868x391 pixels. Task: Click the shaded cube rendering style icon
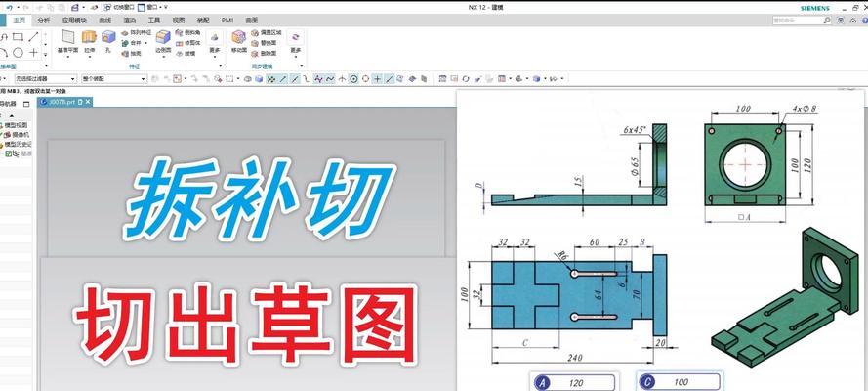click(536, 79)
